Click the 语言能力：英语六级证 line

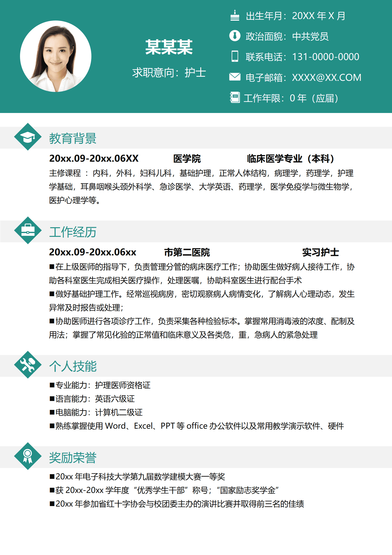click(x=92, y=399)
